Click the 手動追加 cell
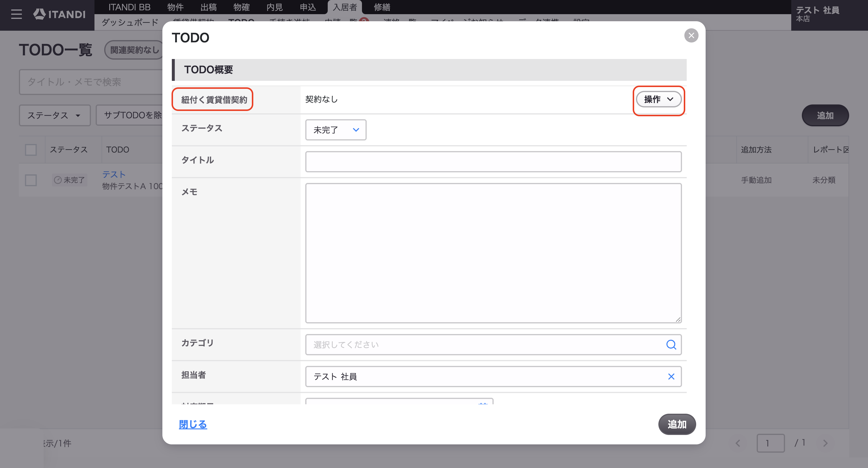Viewport: 868px width, 468px height. point(756,180)
